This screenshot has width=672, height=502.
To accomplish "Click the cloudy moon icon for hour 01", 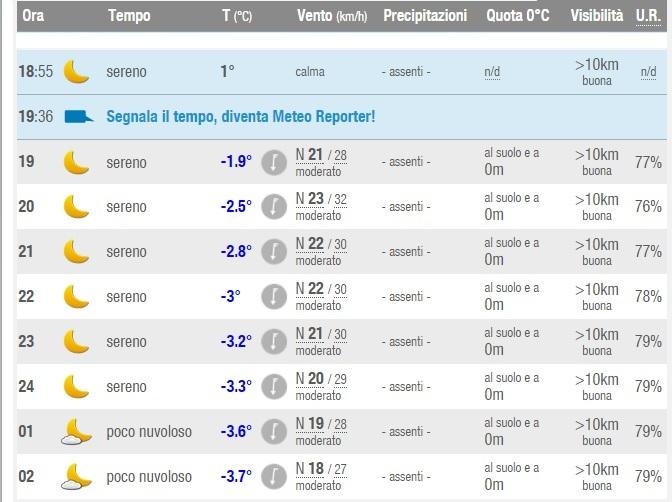I will [x=76, y=432].
